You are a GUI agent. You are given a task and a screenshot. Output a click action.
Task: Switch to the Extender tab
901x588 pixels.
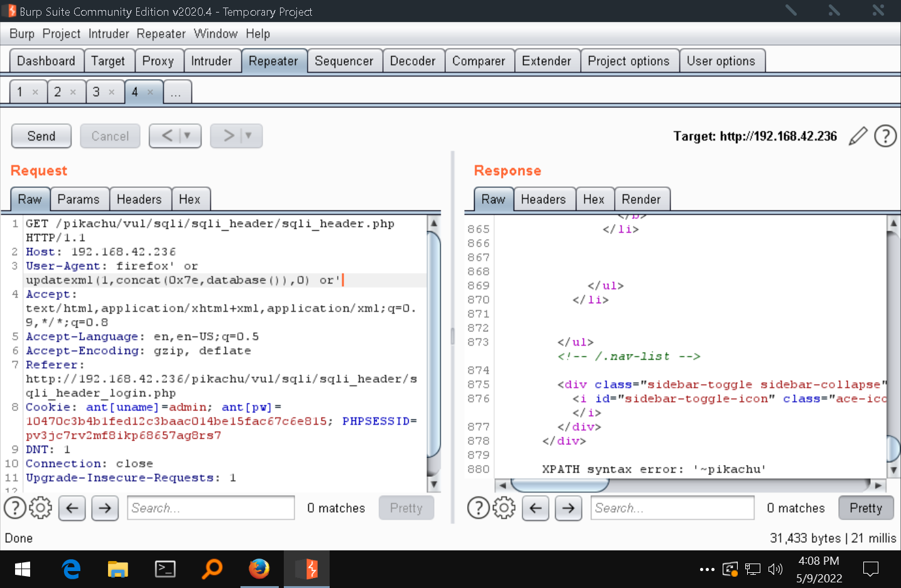point(546,61)
